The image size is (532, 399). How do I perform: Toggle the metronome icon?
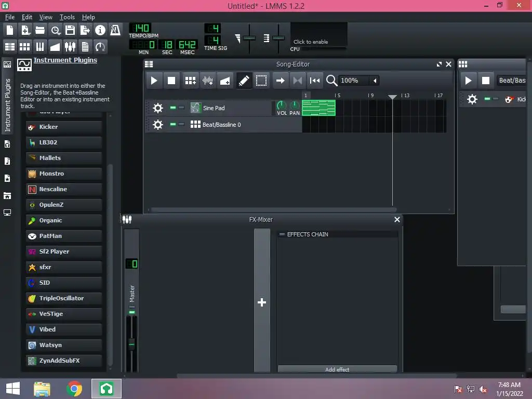tap(115, 30)
